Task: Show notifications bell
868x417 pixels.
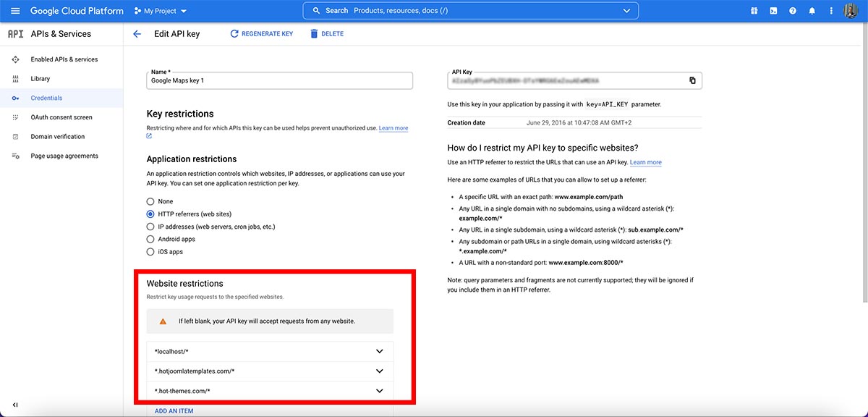Action: (x=812, y=11)
